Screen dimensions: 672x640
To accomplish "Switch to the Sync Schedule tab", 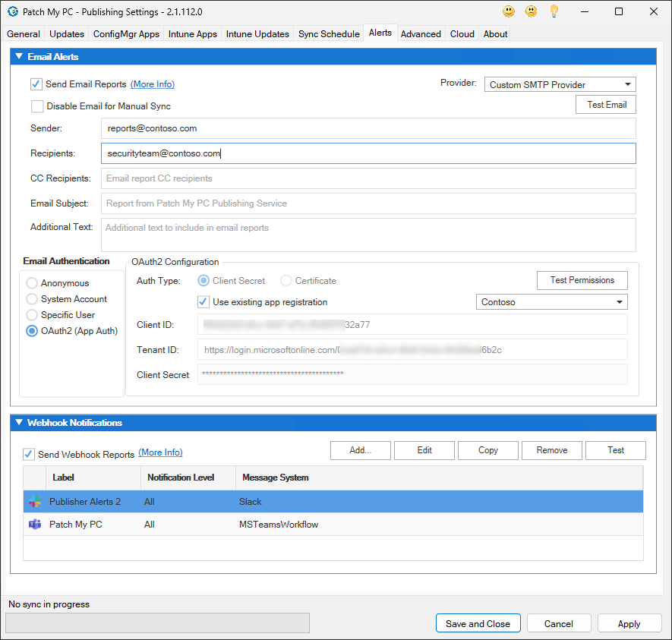I will coord(329,34).
